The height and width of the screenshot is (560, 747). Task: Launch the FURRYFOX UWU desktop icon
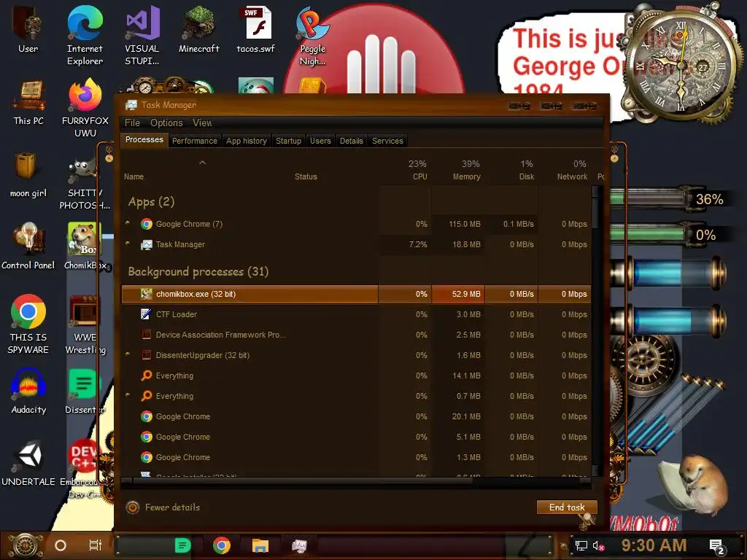[x=85, y=108]
